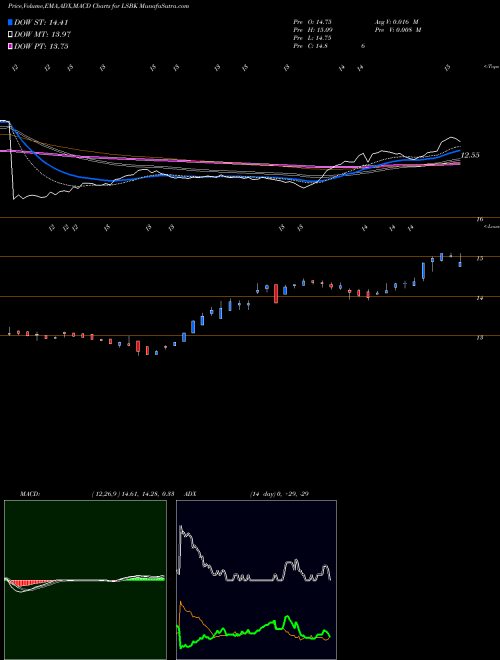Viewport: 500px width, 660px height.
Task: Click the chart title mentioning LSBK MunafaSutra.com
Action: point(98,6)
